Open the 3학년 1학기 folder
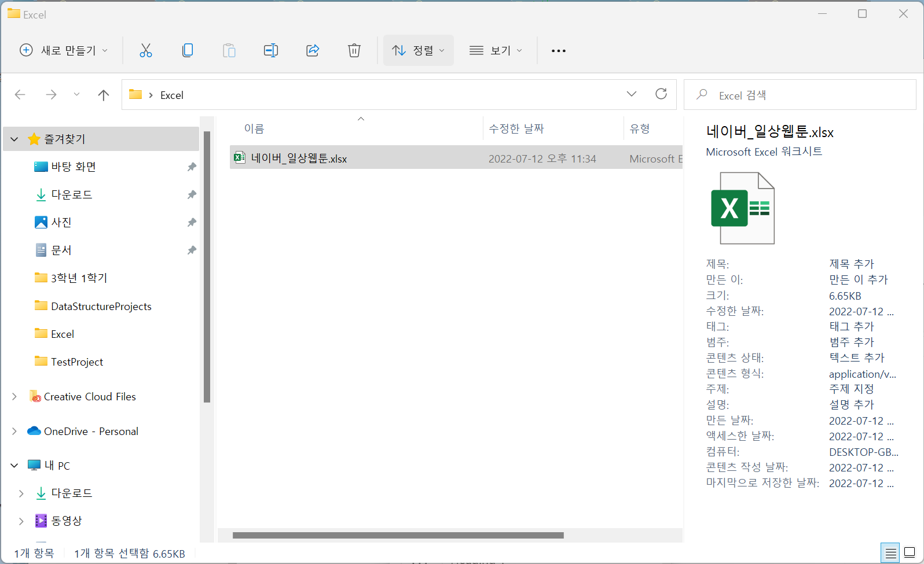 (x=79, y=278)
